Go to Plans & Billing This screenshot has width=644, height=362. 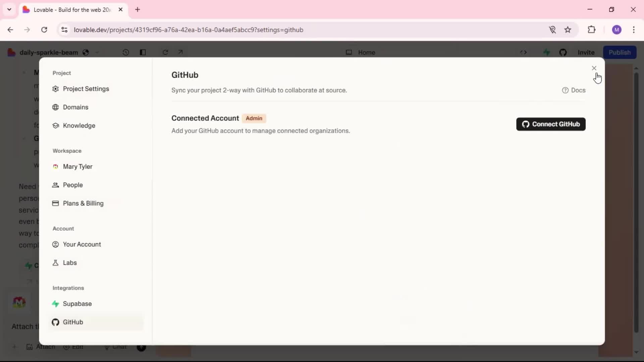coord(96,203)
